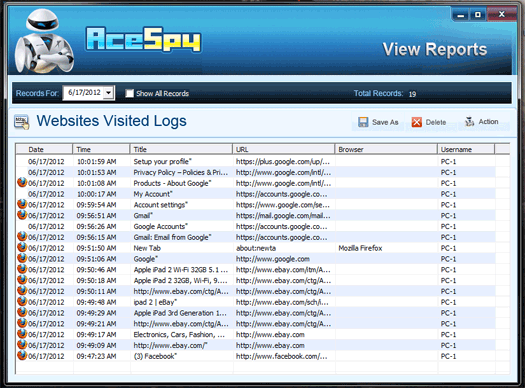The height and width of the screenshot is (388, 525).
Task: Click the AceSpy robot mascot logo
Action: pyautogui.click(x=44, y=41)
